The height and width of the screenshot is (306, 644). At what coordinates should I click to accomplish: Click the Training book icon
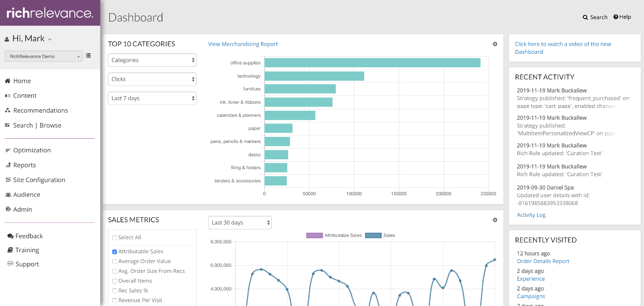tap(10, 250)
